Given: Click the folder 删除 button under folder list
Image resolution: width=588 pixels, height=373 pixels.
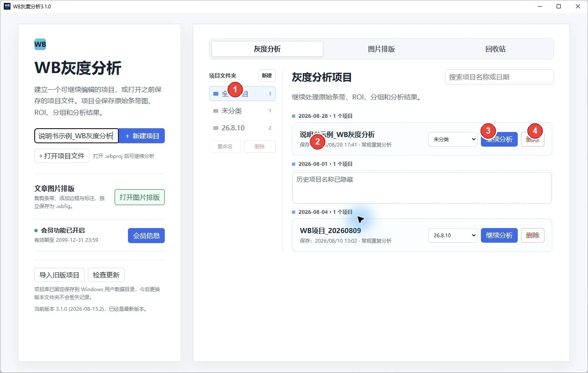Looking at the screenshot, I should coord(260,147).
